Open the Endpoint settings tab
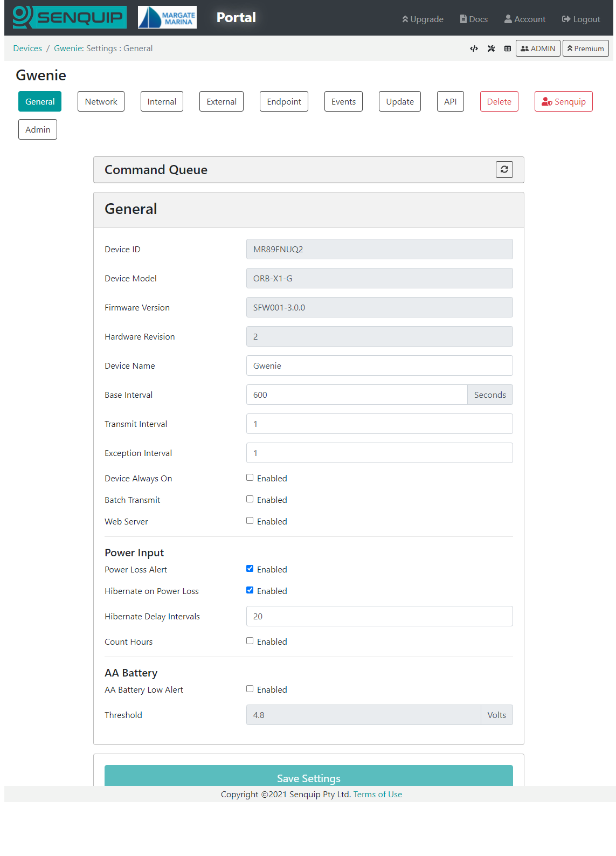Image resolution: width=616 pixels, height=856 pixels. (284, 101)
